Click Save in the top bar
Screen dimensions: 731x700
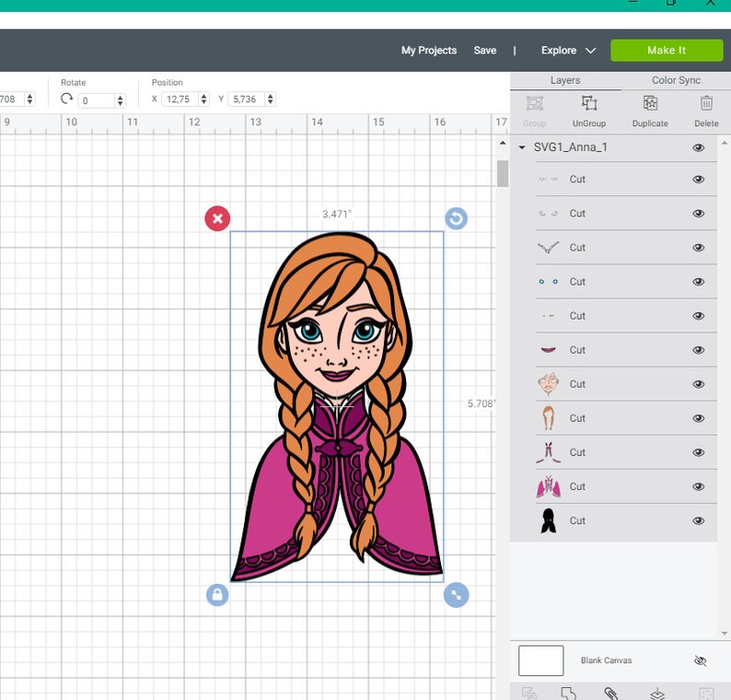[485, 51]
